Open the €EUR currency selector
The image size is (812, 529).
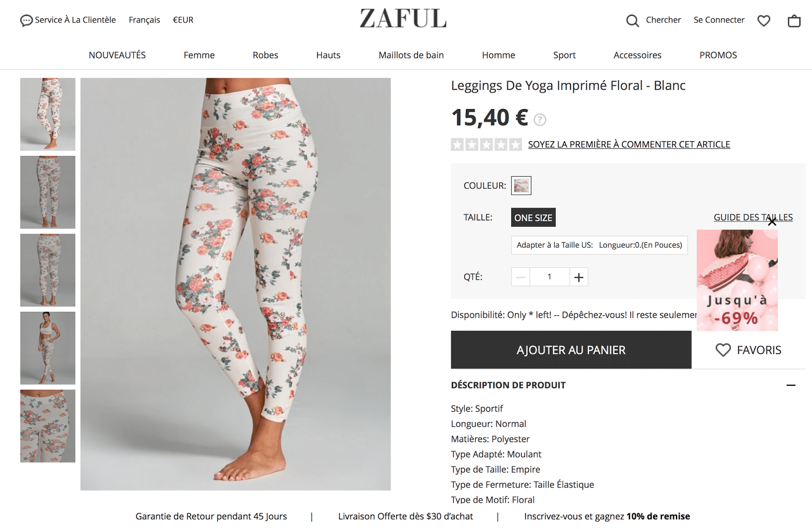(183, 20)
